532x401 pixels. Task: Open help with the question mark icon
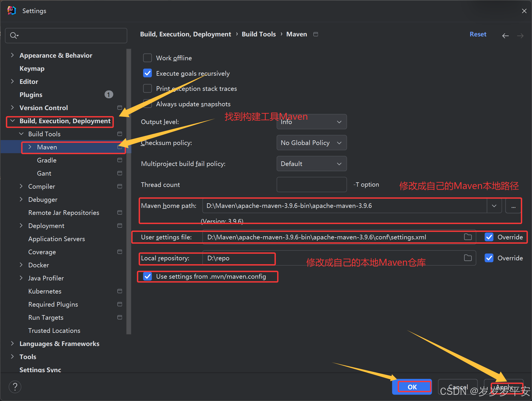(15, 387)
